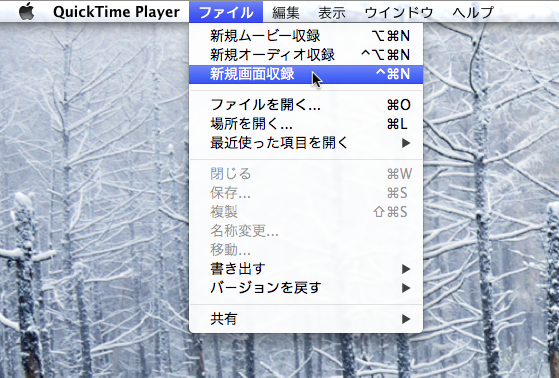
Task: Expand the 書き出す submenu
Action: click(306, 269)
